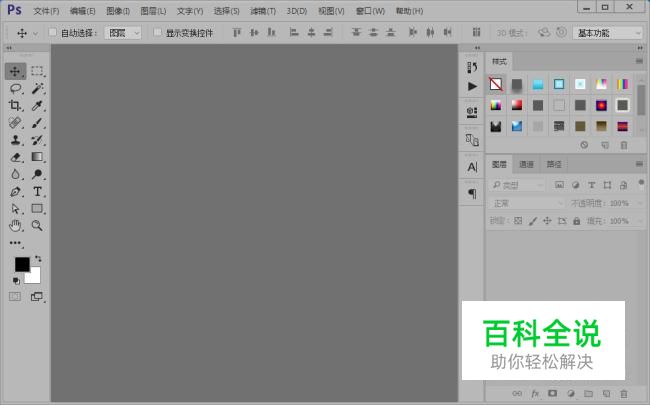
Task: Open the Paragraph panel icon
Action: (472, 193)
